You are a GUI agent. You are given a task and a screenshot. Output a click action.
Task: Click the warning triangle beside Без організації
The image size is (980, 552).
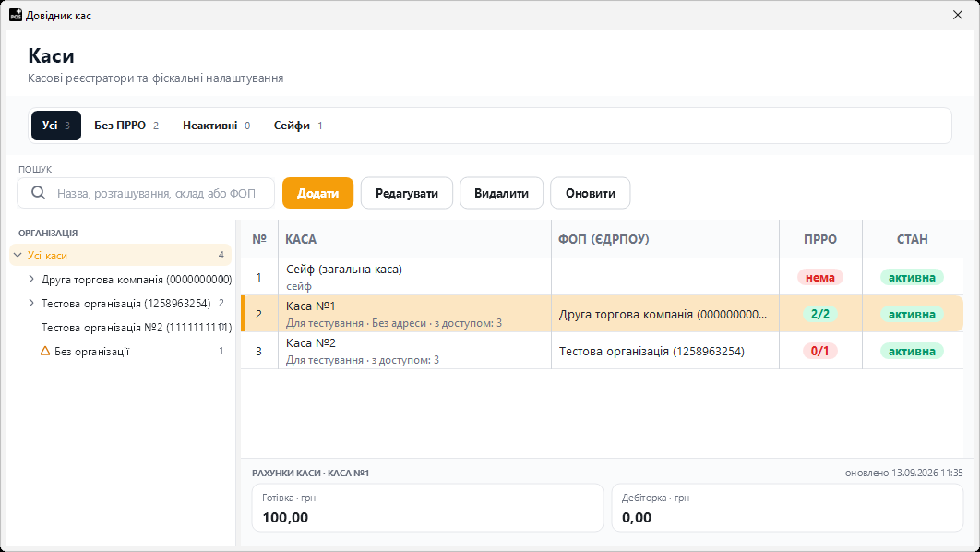click(x=45, y=352)
